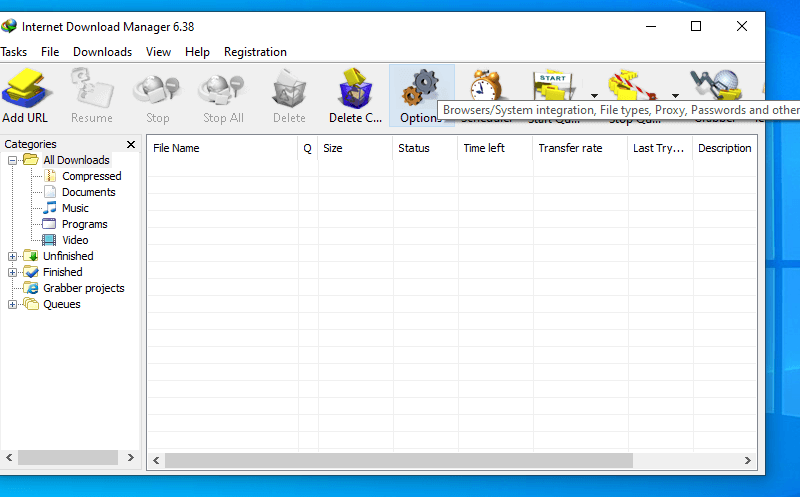Click the Add URL toolbar icon
The height and width of the screenshot is (497, 800).
coord(26,89)
